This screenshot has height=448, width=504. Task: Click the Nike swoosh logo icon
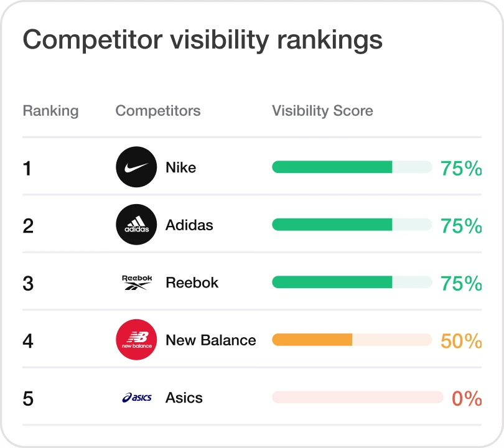click(136, 167)
